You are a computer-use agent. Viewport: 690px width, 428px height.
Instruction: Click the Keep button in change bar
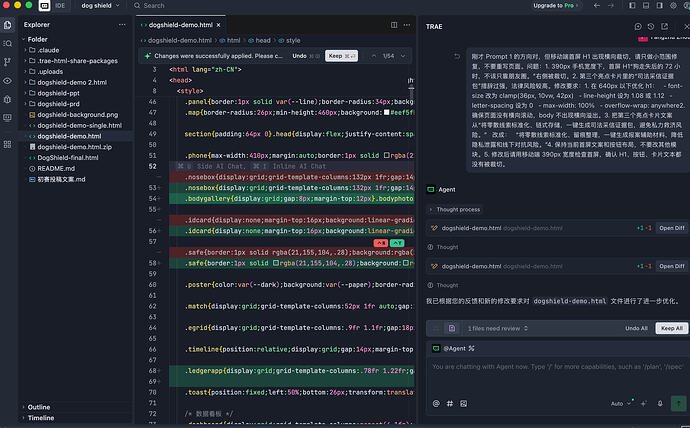(x=341, y=56)
